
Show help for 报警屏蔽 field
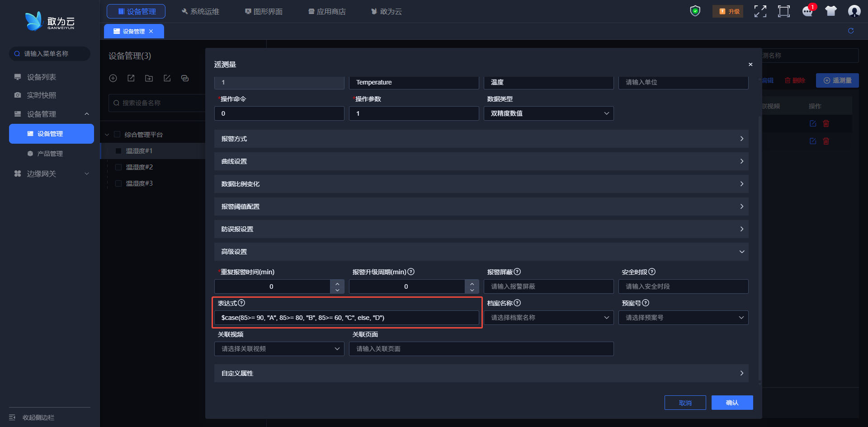pyautogui.click(x=517, y=272)
